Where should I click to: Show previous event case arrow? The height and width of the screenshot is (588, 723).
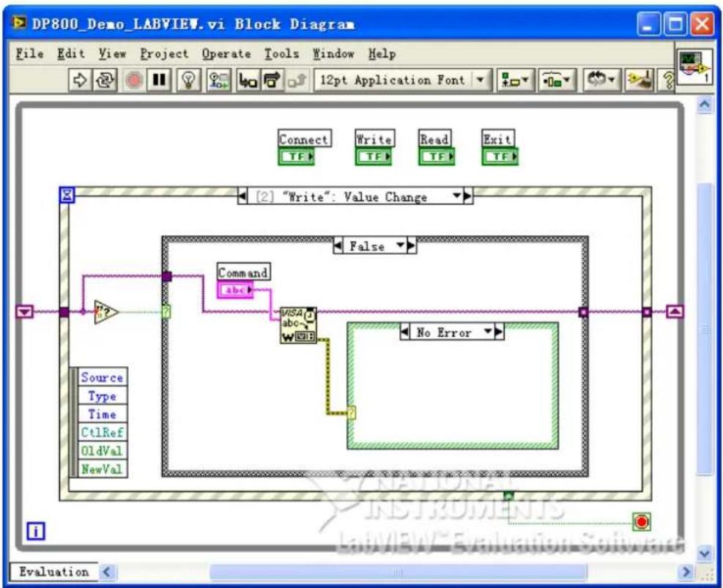[x=242, y=197]
